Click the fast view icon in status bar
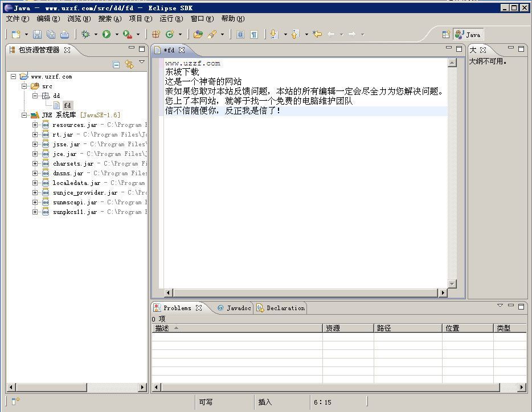The height and width of the screenshot is (412, 532). pos(15,401)
